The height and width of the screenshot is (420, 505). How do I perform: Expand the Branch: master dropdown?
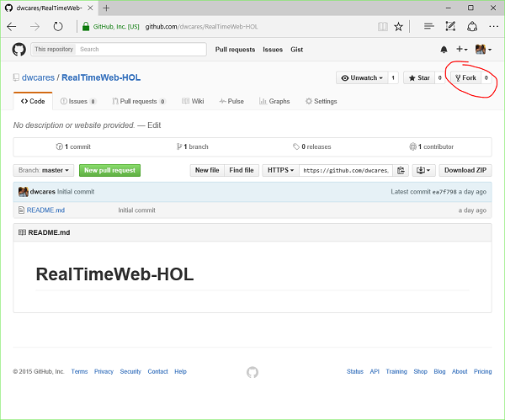coord(44,170)
